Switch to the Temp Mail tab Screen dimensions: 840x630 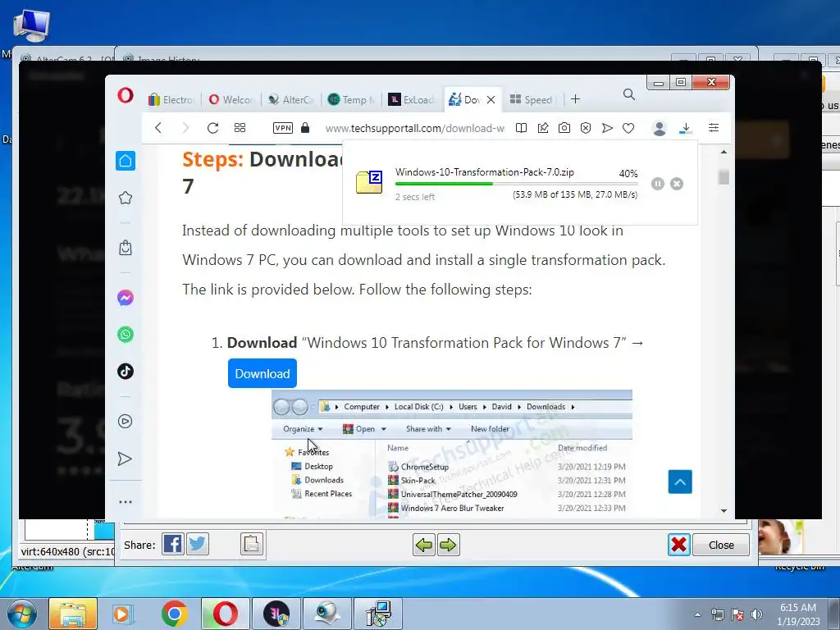[x=351, y=99]
